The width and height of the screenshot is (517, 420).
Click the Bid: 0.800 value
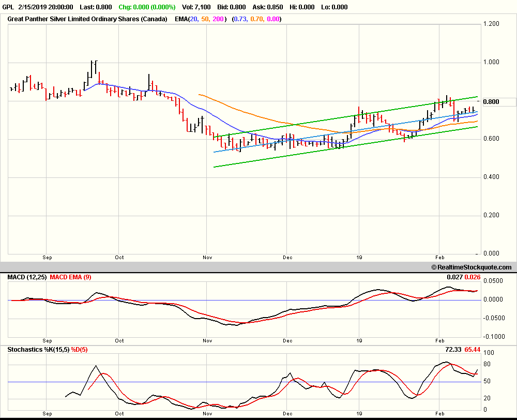[x=232, y=7]
